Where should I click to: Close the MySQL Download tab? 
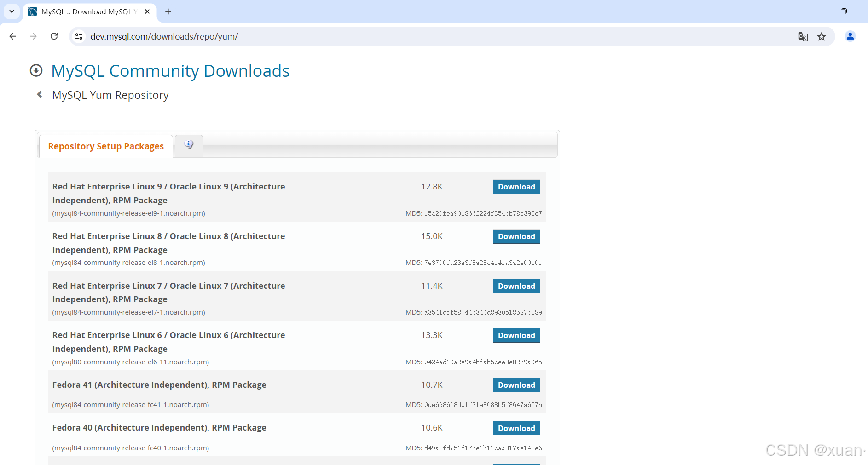pyautogui.click(x=147, y=11)
